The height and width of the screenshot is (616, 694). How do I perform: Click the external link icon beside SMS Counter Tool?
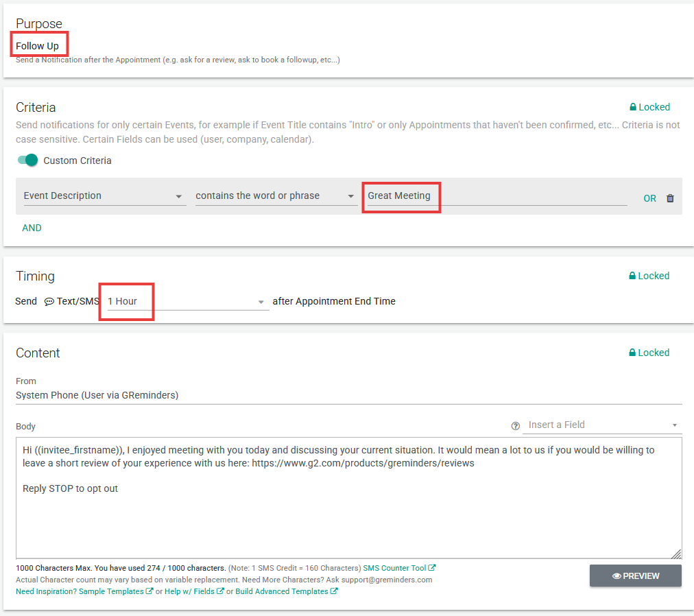tap(432, 568)
